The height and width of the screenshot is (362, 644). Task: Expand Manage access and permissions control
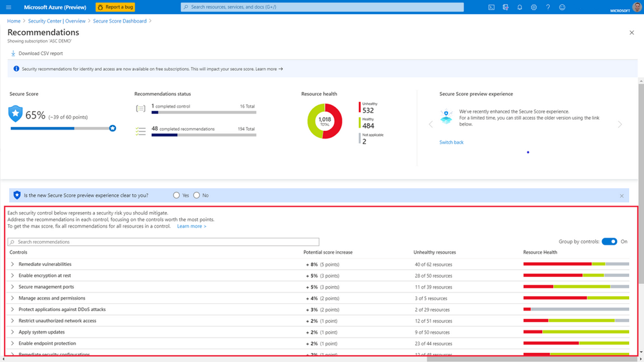click(12, 298)
